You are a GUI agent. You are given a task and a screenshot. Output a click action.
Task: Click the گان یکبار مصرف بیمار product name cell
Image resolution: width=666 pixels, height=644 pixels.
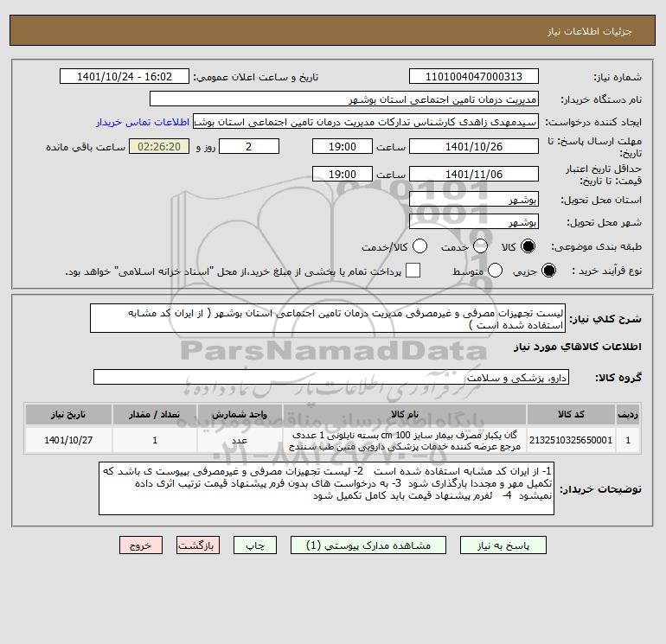[405, 440]
